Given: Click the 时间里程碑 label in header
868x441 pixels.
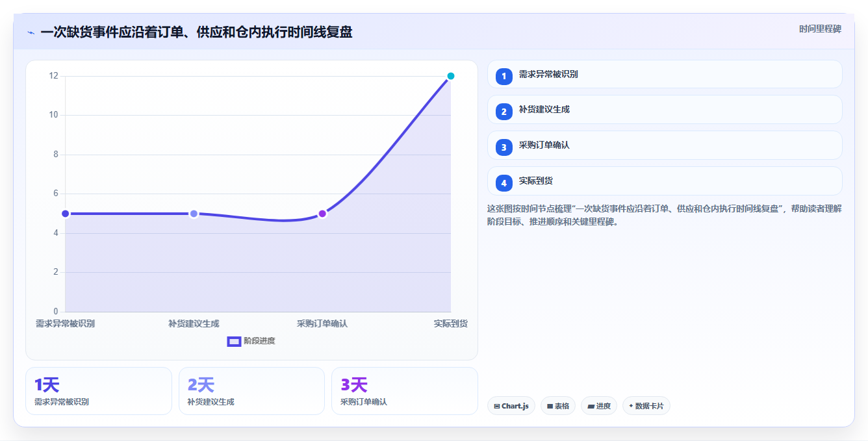Looking at the screenshot, I should click(820, 29).
